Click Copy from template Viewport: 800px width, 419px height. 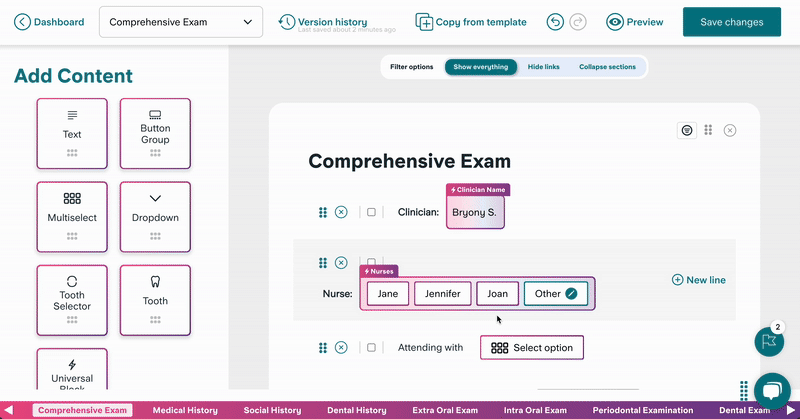(x=471, y=22)
